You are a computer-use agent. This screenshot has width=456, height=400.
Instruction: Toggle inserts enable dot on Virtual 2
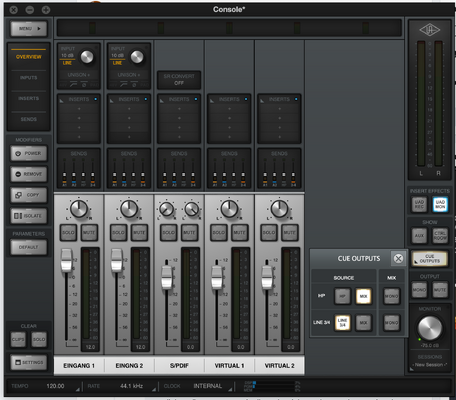296,99
